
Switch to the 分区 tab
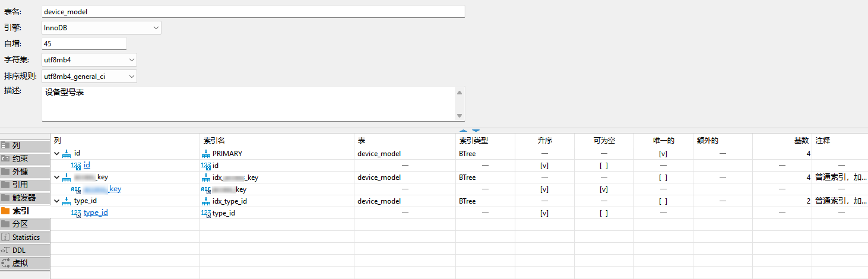coord(20,224)
